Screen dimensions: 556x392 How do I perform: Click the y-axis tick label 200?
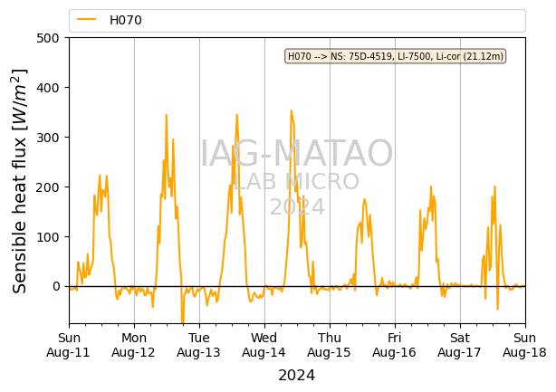click(x=47, y=187)
